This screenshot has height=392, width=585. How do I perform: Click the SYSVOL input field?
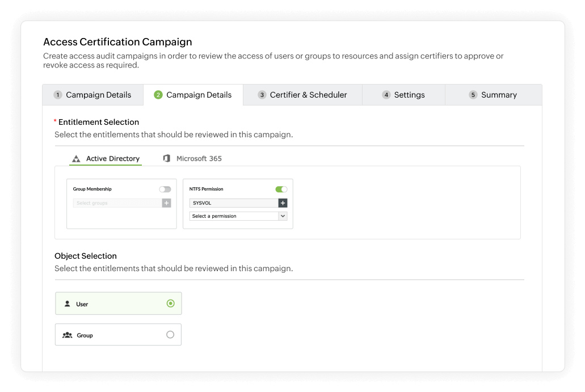click(233, 203)
